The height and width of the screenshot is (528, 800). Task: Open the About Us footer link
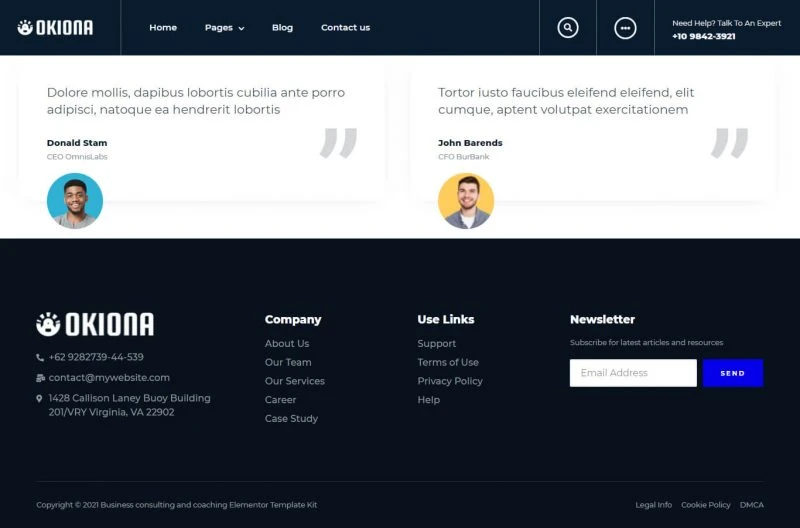[x=287, y=343]
